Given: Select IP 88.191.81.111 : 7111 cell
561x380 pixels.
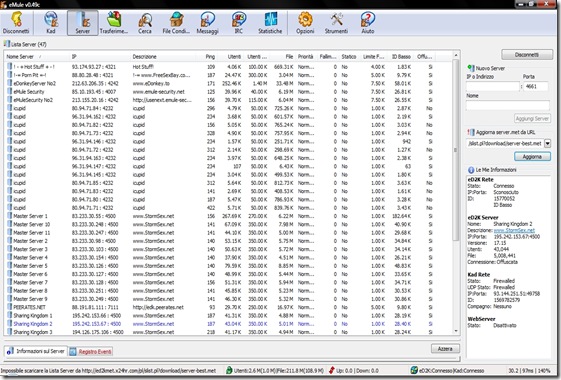Looking at the screenshot, I should click(x=94, y=307).
